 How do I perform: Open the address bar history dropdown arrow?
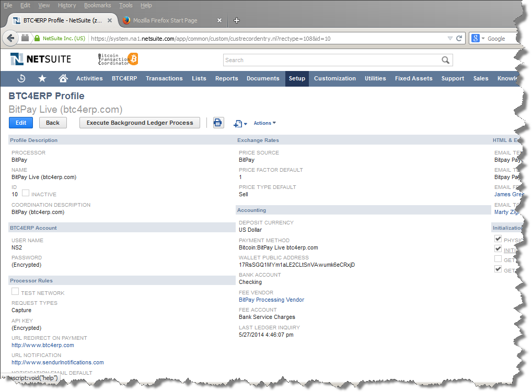[x=450, y=38]
